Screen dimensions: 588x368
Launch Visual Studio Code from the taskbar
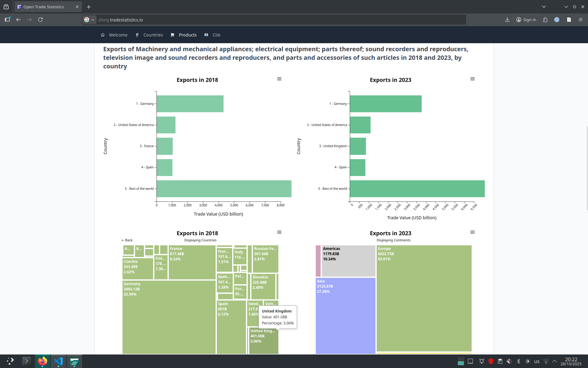58,361
